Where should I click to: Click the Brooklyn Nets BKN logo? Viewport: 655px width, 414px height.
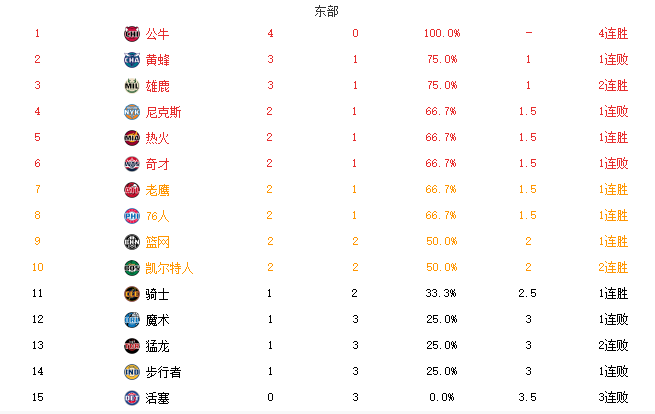132,242
